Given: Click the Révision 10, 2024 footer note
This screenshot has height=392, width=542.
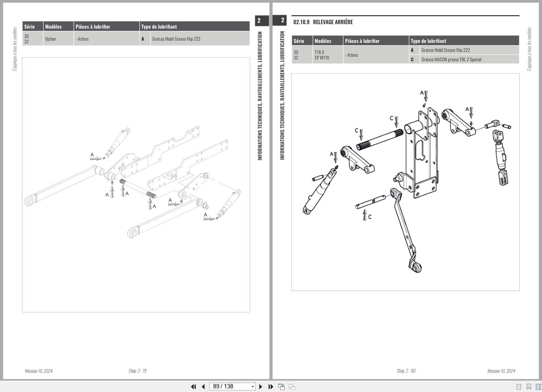Looking at the screenshot, I should click(501, 371).
